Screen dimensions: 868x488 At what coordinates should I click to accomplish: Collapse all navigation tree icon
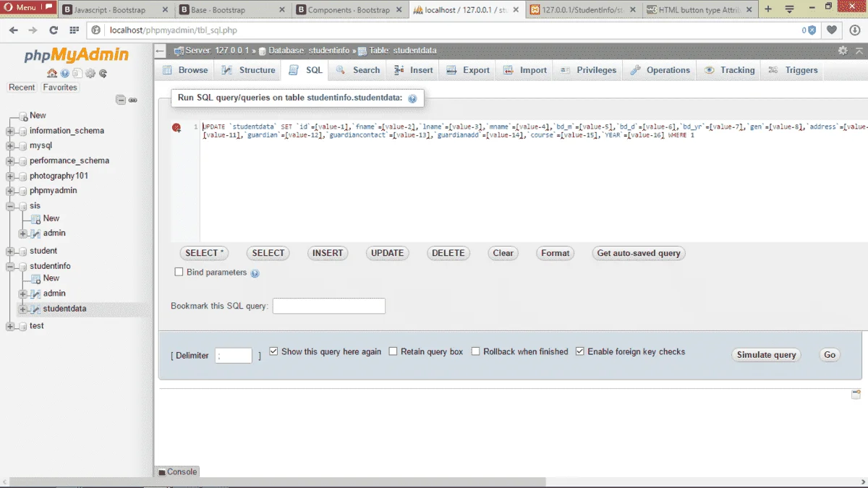(x=121, y=100)
